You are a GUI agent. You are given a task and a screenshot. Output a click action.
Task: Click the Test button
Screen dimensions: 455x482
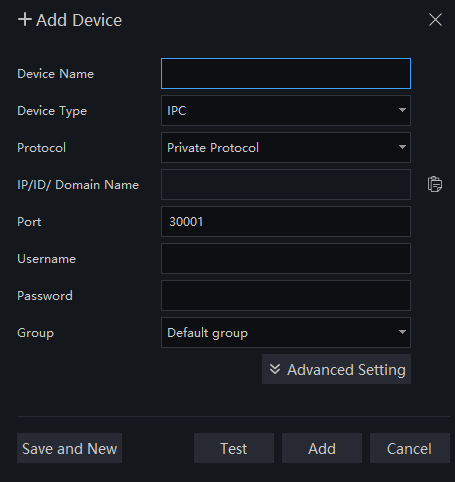pyautogui.click(x=234, y=448)
